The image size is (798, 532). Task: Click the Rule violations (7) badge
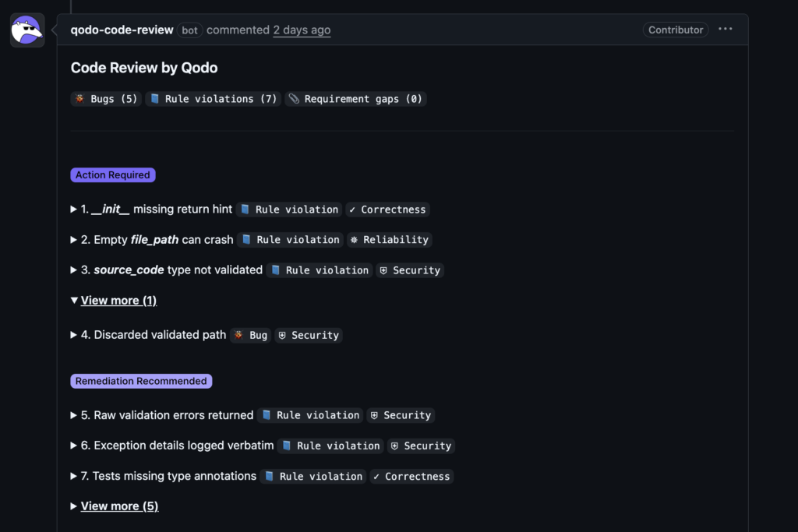(x=213, y=99)
